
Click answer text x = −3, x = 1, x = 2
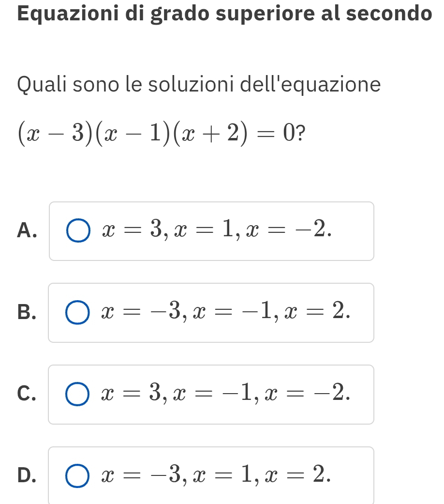[x=216, y=476]
